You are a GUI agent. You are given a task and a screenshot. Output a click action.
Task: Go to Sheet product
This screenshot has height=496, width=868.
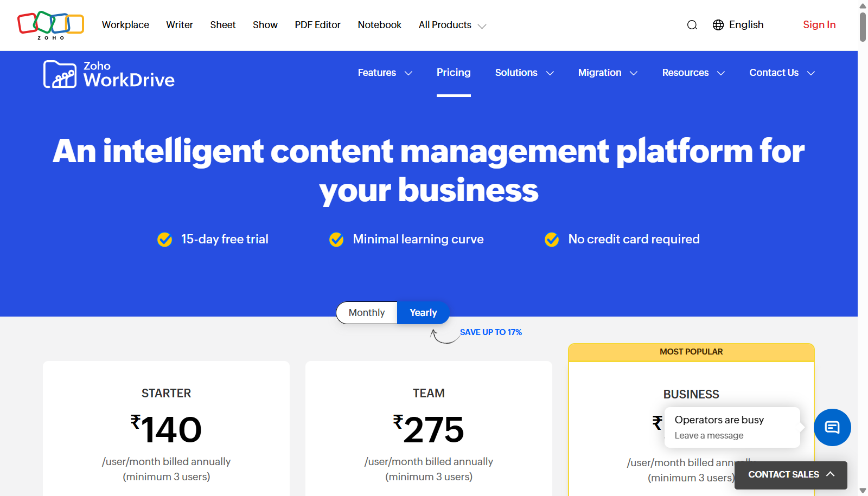[223, 25]
